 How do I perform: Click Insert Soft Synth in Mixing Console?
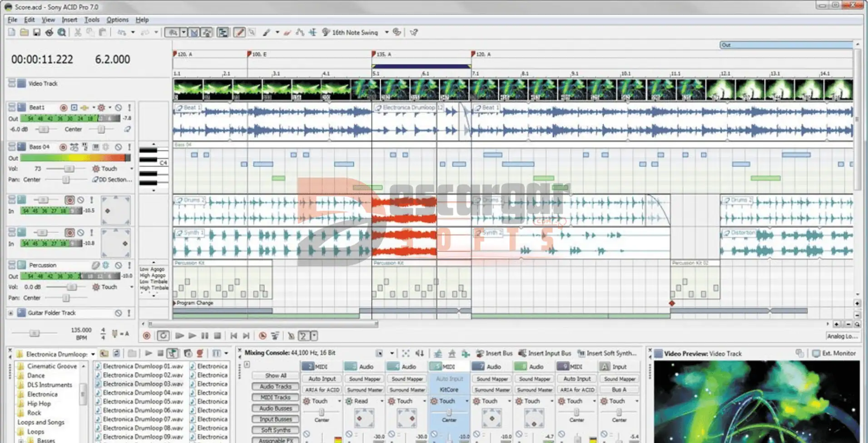(x=607, y=353)
